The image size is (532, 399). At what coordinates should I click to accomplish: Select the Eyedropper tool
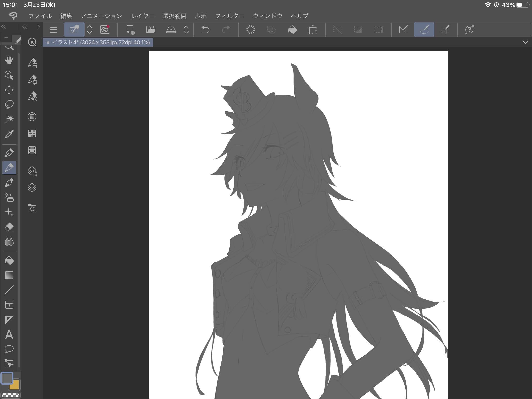[9, 134]
